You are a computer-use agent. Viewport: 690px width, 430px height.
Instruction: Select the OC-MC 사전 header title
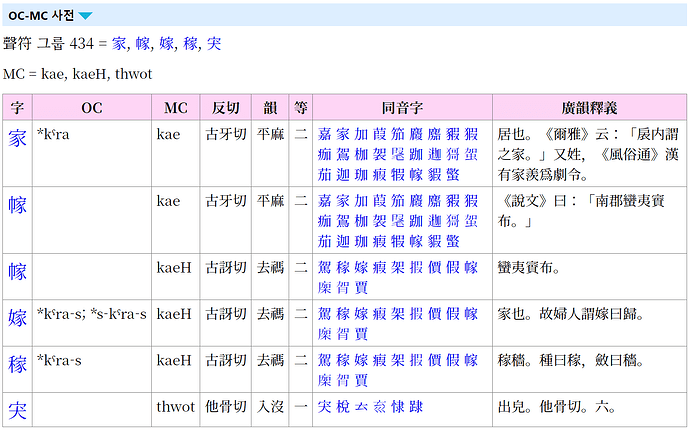[x=41, y=16]
